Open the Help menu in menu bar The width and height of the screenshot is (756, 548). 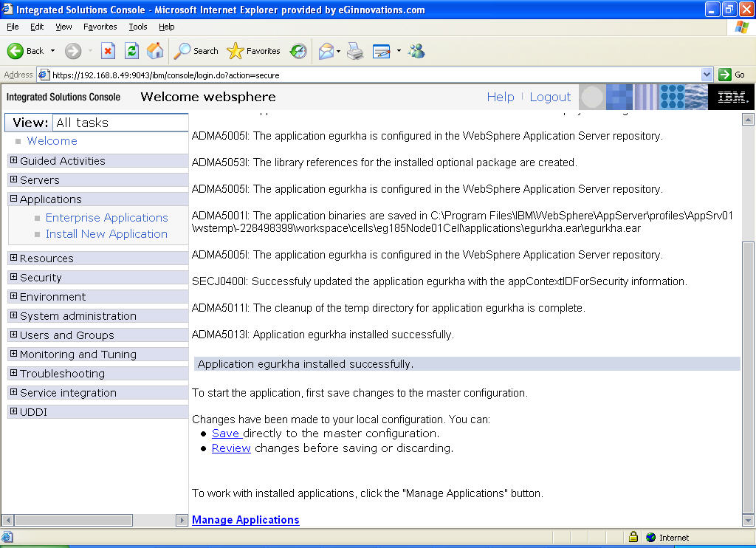[x=166, y=27]
